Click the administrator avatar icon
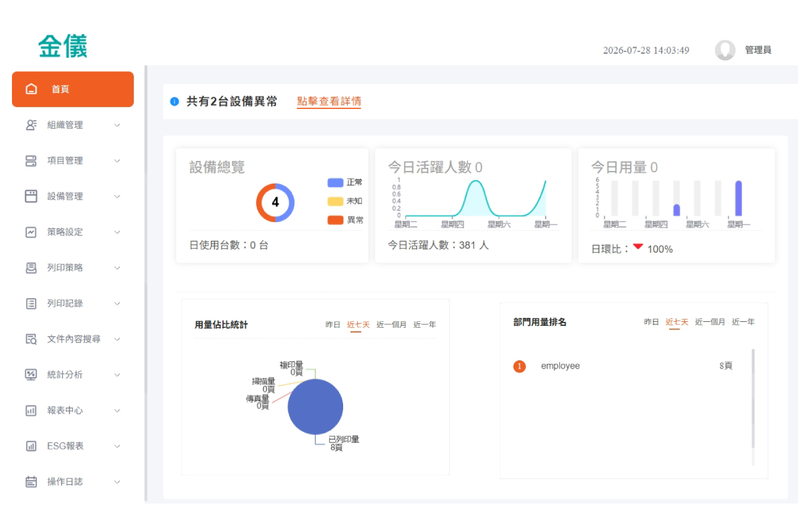Viewport: 798px width, 532px height. (725, 50)
